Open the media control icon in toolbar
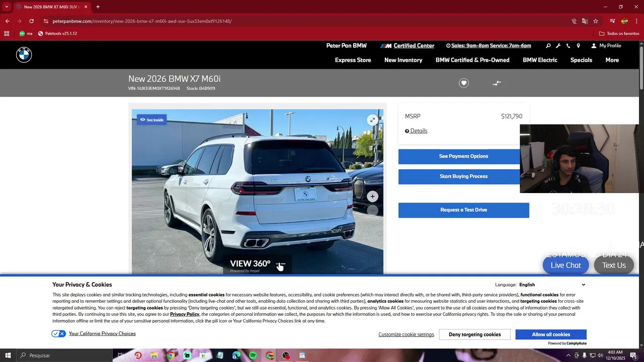 612,21
